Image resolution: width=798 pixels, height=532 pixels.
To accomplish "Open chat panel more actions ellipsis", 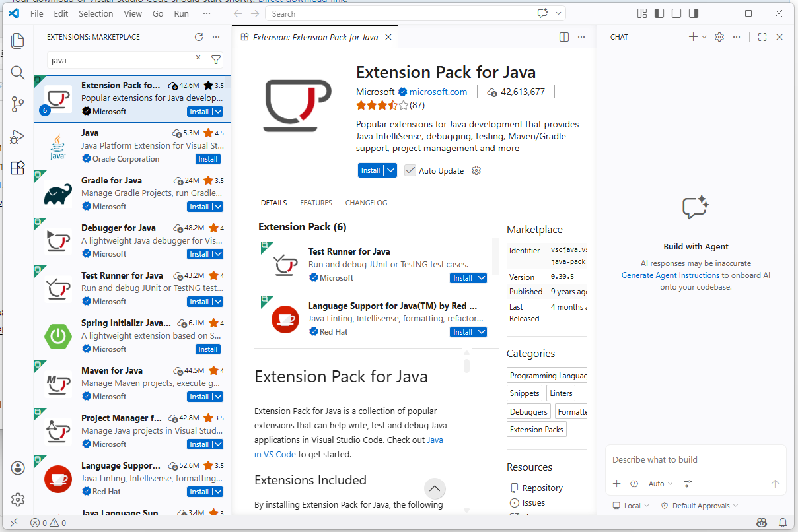I will (737, 37).
